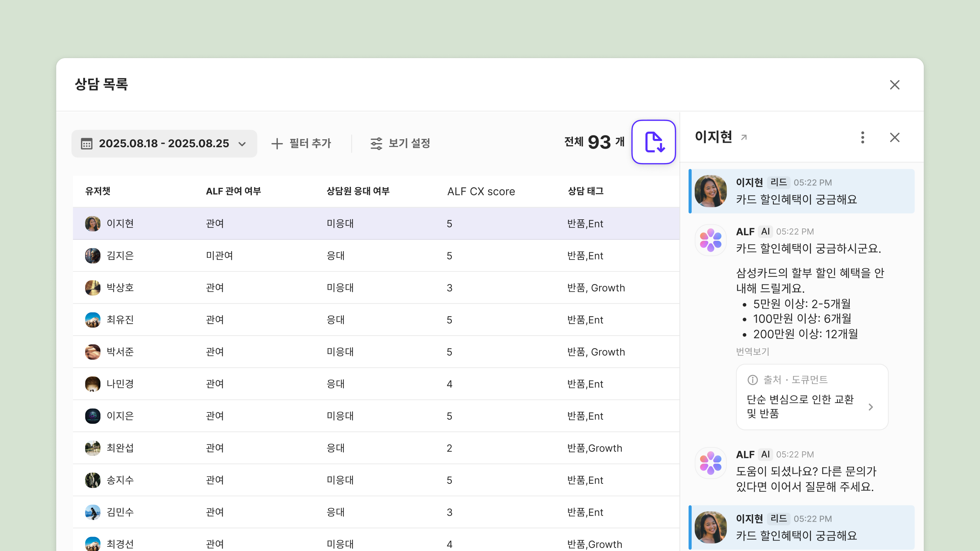Viewport: 980px width, 551px height.
Task: Click the plus icon for 필터 추가
Action: [277, 144]
